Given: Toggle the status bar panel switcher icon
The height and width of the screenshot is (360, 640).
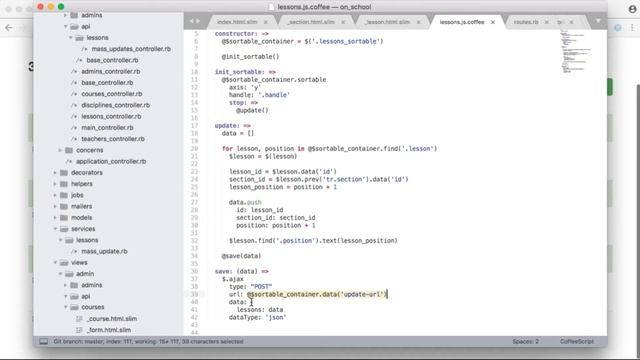Looking at the screenshot, I should click(44, 342).
